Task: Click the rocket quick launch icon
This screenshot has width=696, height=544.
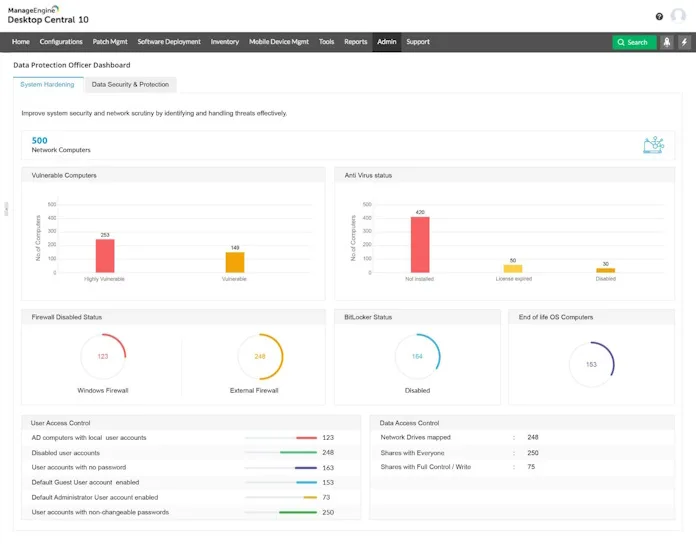Action: point(666,42)
